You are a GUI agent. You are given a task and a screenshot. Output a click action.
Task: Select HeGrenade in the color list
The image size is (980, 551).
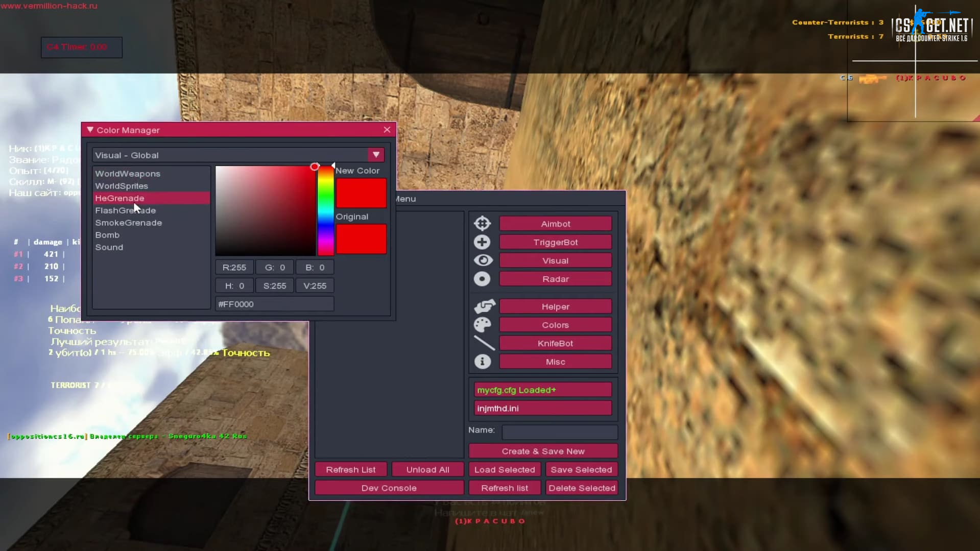tap(151, 198)
